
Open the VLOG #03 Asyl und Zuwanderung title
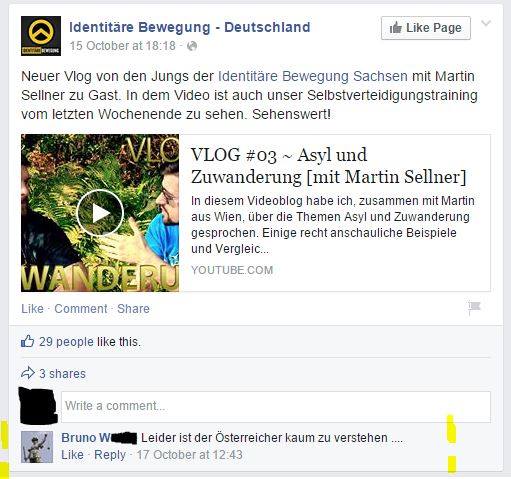point(328,166)
